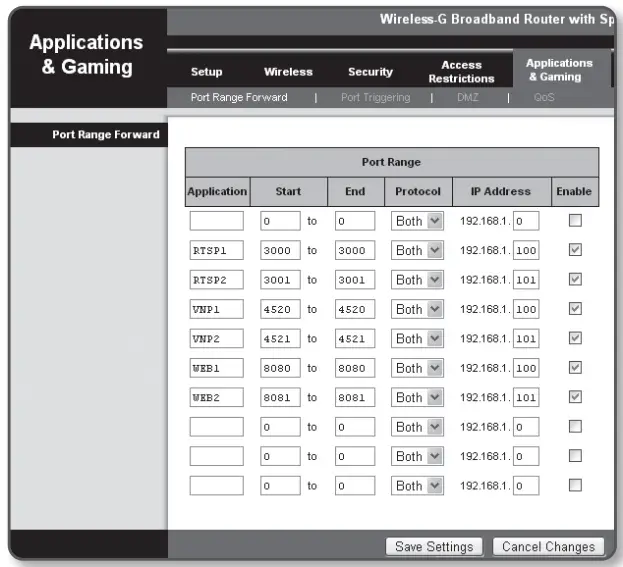Click the Save Settings button
The image size is (623, 567).
[x=434, y=547]
